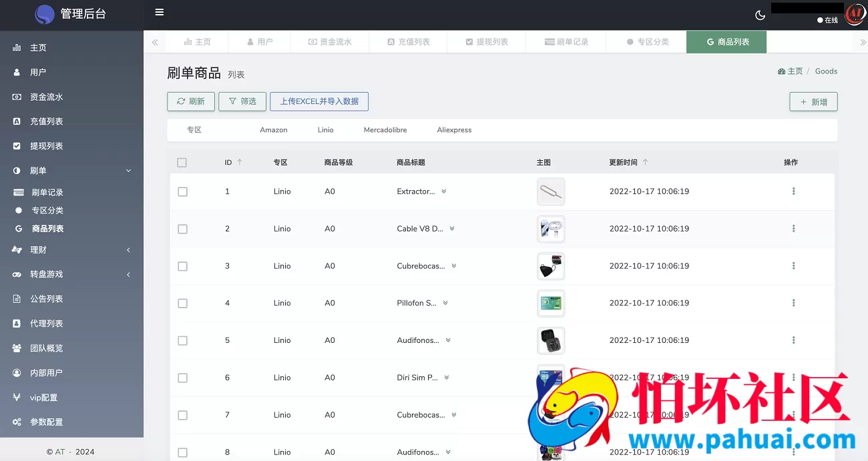Switch to the 刷单记录 tab
The height and width of the screenshot is (461, 868).
(x=566, y=42)
